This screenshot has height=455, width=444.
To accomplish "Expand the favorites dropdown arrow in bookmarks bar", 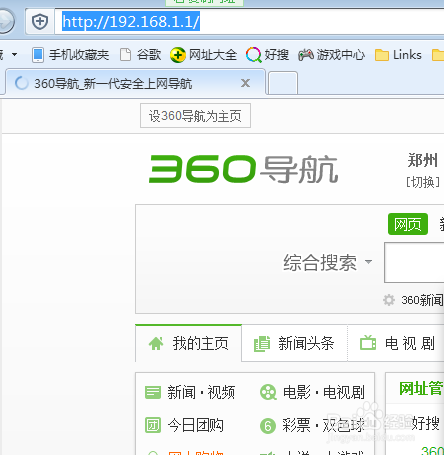I will point(14,54).
